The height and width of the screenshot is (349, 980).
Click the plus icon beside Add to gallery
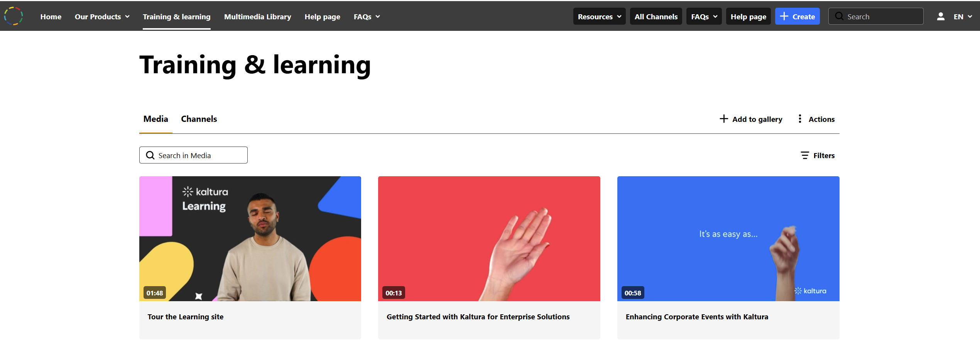724,119
